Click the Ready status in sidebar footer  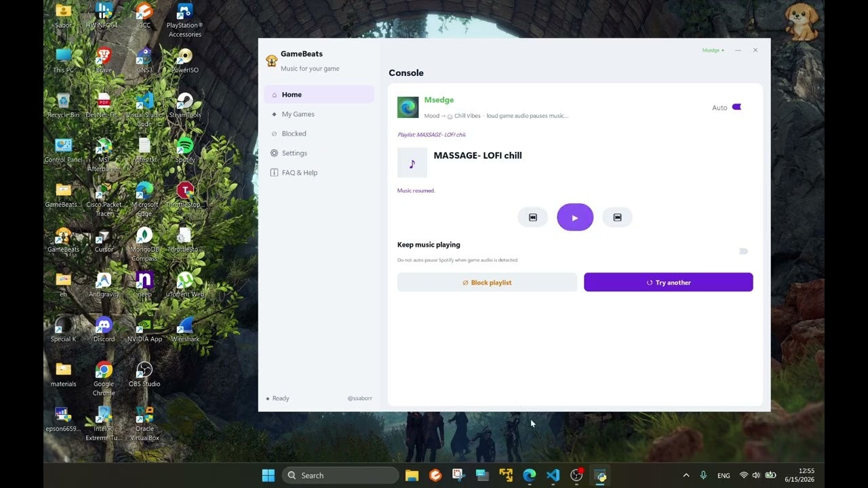tap(278, 399)
